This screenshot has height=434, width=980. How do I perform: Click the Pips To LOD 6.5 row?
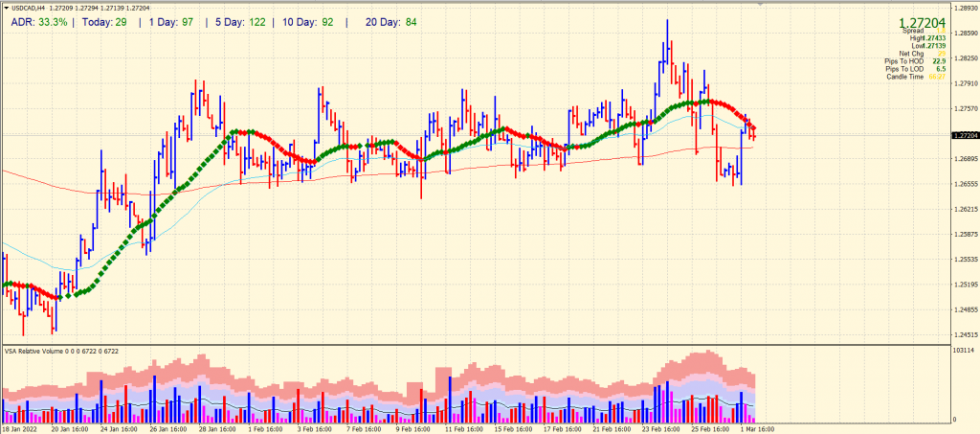915,69
